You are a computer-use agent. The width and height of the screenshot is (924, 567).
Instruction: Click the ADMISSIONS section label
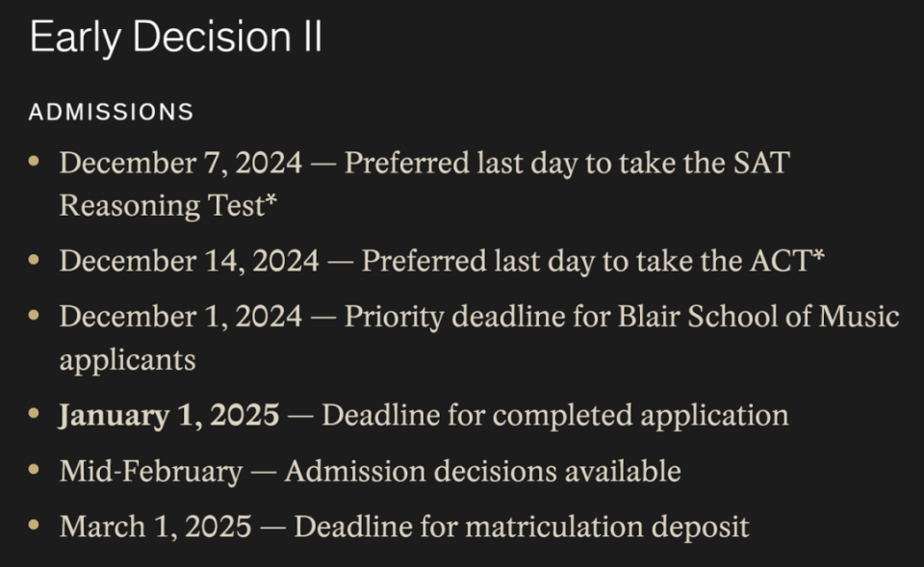[111, 113]
